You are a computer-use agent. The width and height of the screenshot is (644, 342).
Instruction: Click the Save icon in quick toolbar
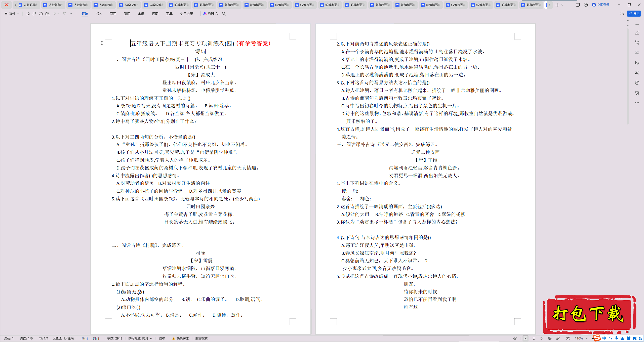pos(28,14)
